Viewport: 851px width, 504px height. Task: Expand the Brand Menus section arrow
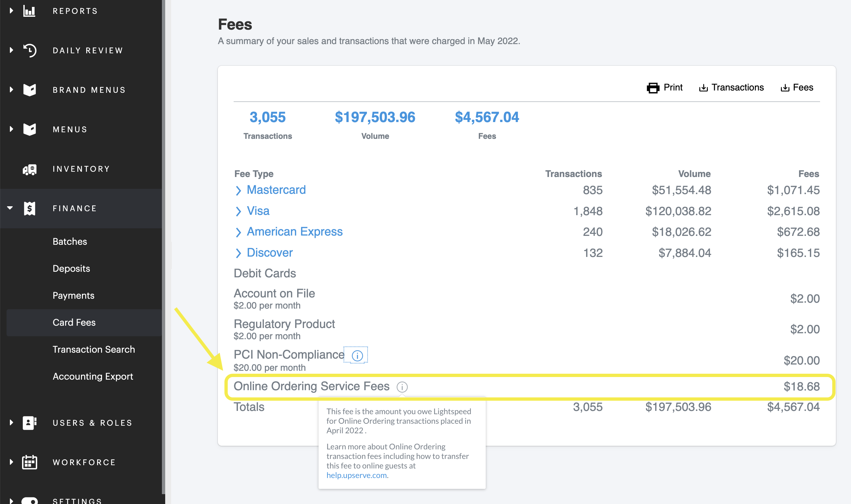[11, 90]
